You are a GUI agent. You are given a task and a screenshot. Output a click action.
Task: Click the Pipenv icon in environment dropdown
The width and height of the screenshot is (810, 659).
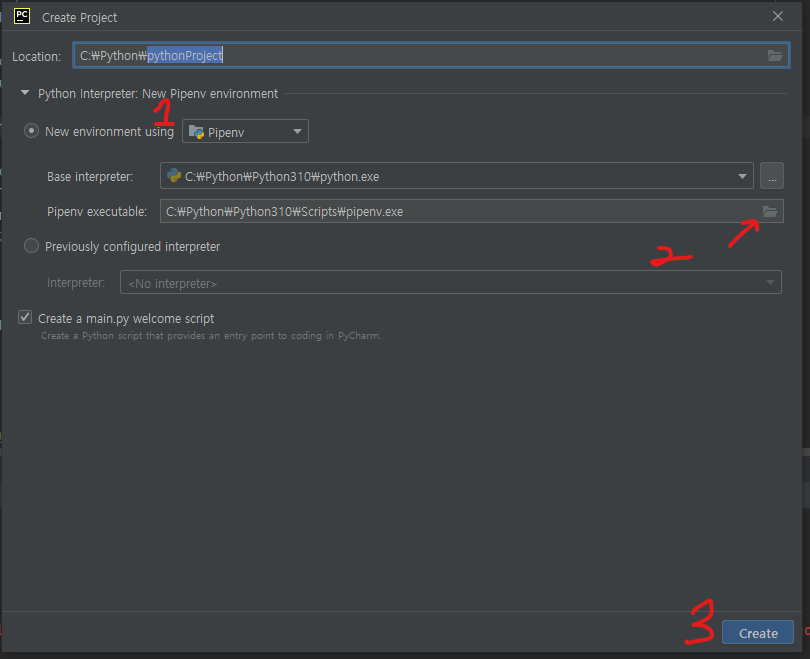click(196, 132)
